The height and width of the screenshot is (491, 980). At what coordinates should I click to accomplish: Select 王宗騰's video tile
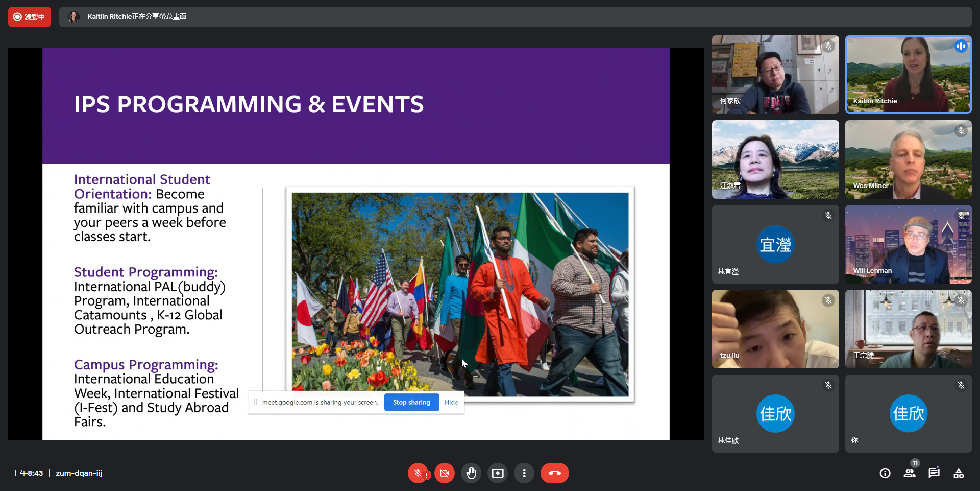coord(909,329)
